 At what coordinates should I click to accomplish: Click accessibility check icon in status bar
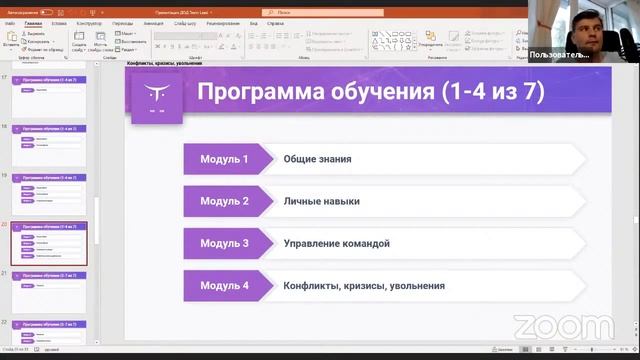(37, 349)
